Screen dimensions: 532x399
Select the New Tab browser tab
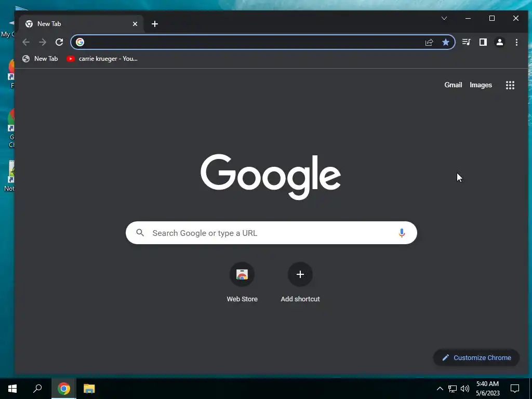pos(82,24)
